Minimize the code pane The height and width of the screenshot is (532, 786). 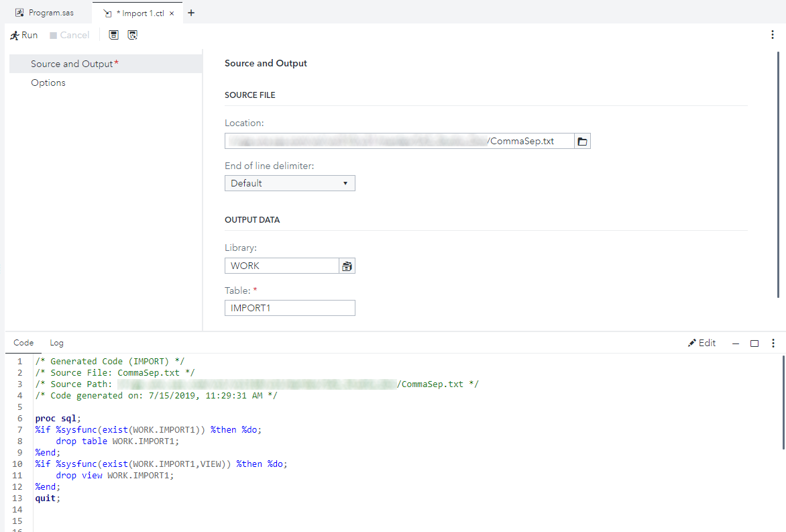[736, 343]
